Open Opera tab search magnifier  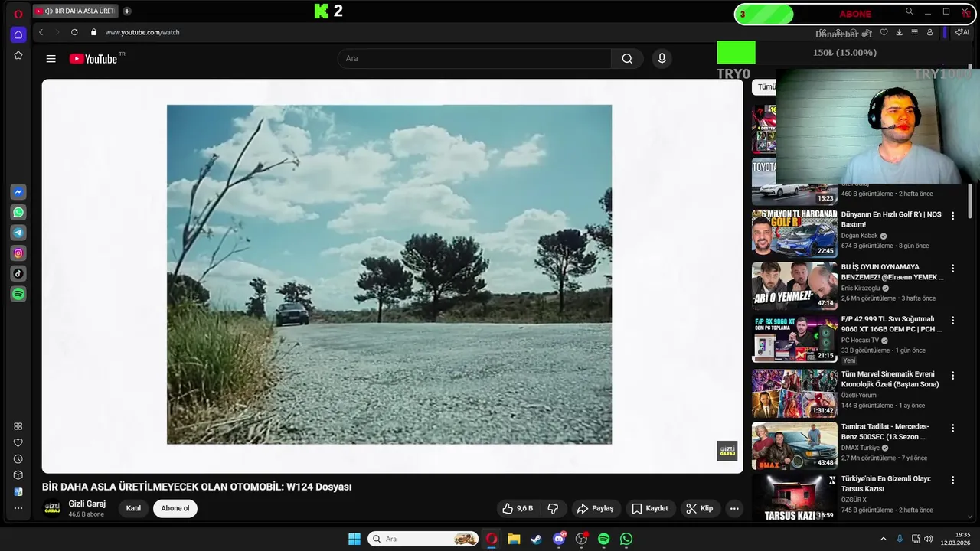(910, 11)
